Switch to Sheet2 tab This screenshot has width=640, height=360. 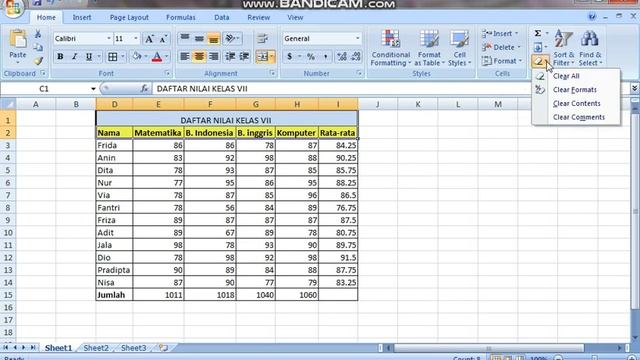point(96,348)
